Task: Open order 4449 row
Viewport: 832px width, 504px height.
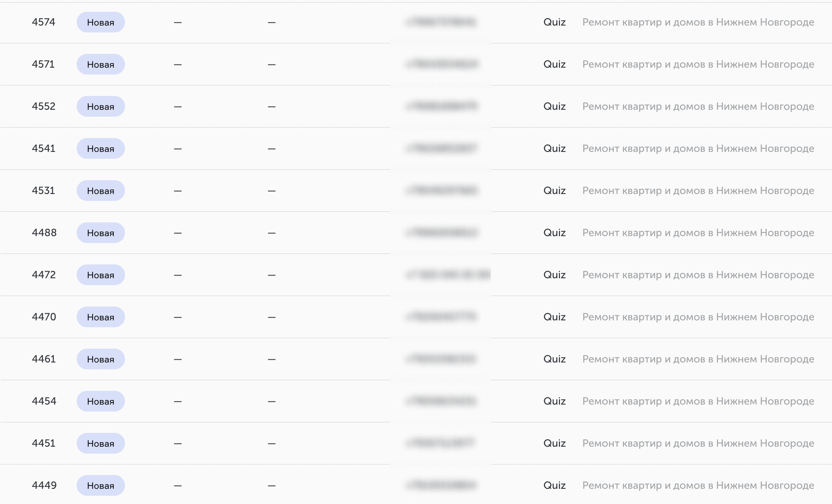Action: point(416,485)
